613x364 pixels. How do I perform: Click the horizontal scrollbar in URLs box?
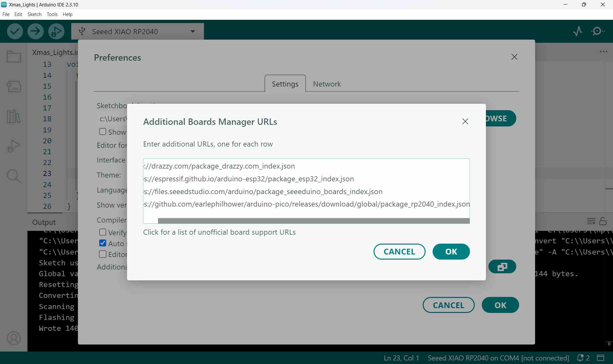pyautogui.click(x=314, y=221)
